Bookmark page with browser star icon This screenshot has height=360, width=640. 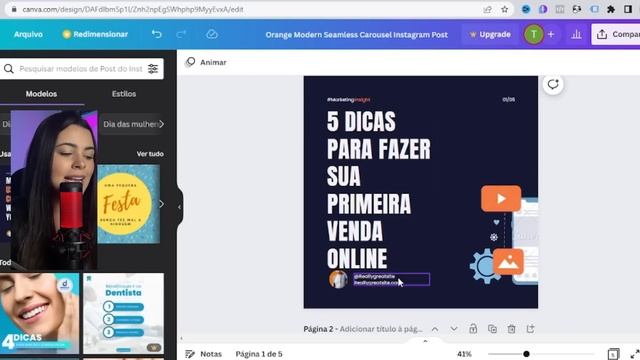click(504, 9)
